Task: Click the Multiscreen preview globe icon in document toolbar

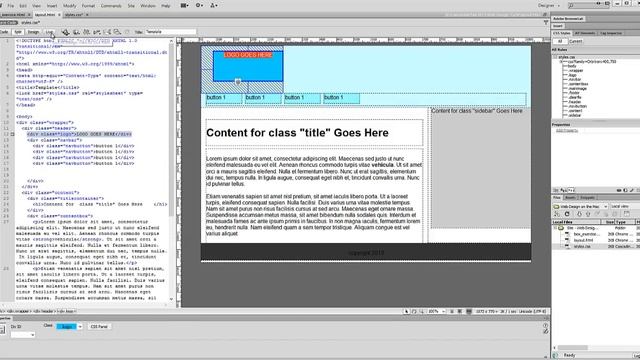Action: pos(66,32)
